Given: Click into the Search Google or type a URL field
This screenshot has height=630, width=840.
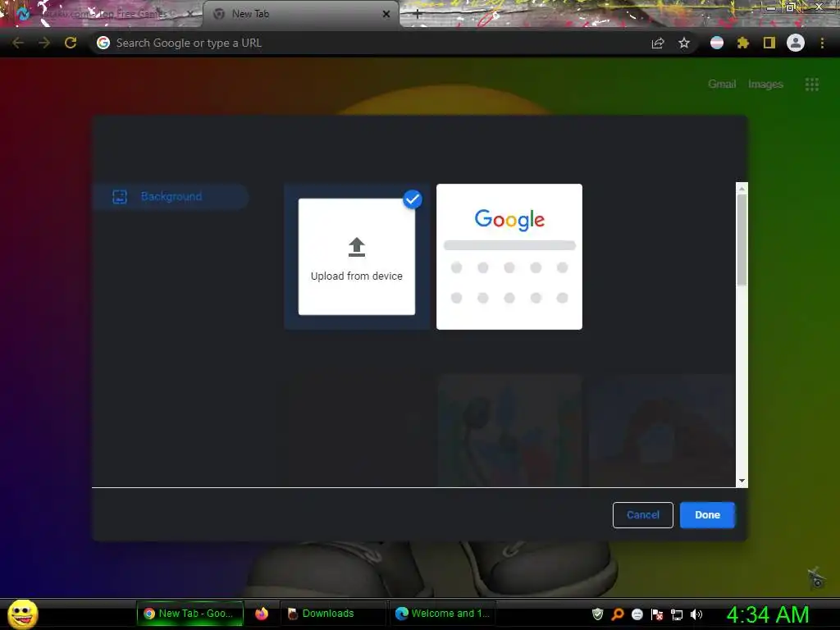Looking at the screenshot, I should [x=370, y=43].
